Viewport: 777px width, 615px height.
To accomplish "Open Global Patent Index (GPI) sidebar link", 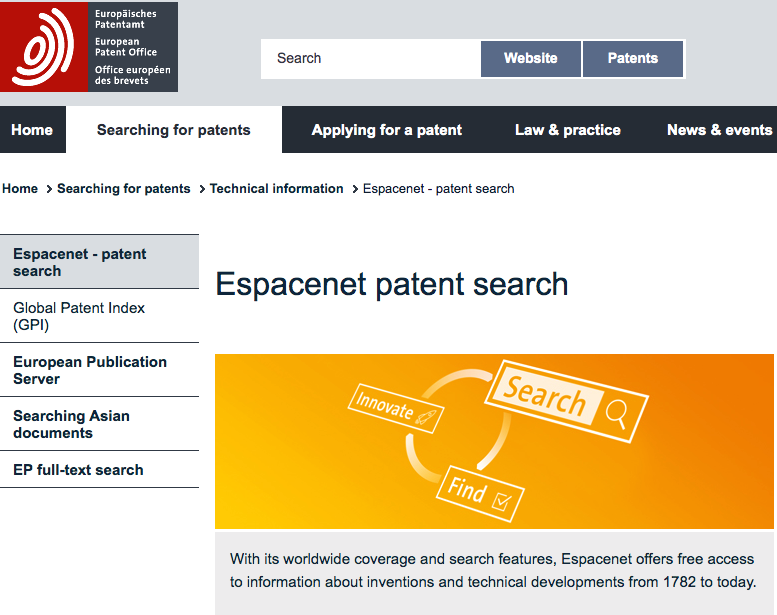I will click(x=79, y=316).
